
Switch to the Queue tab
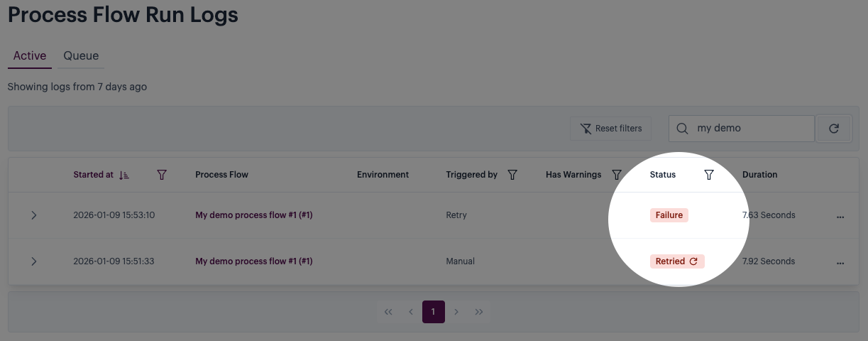(x=81, y=56)
